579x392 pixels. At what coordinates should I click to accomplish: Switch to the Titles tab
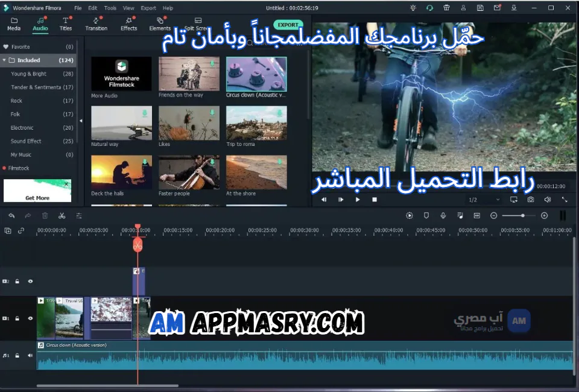pyautogui.click(x=66, y=24)
